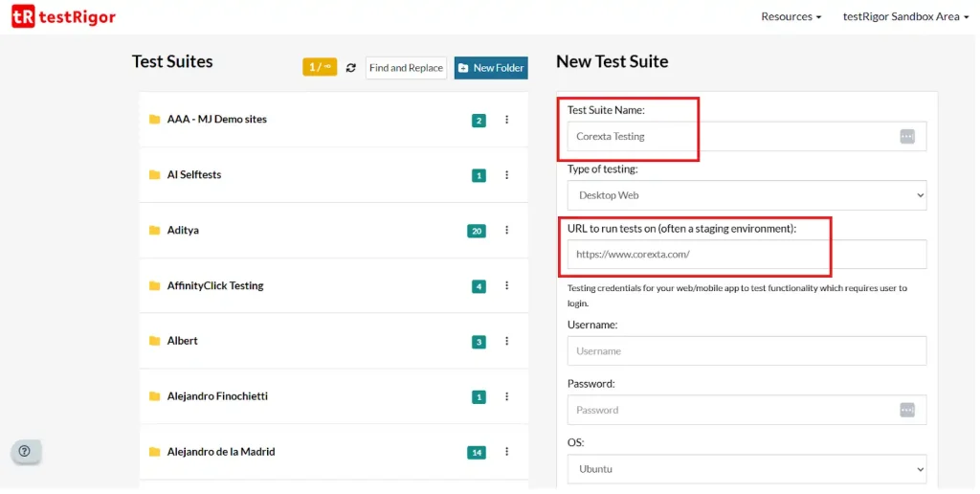The height and width of the screenshot is (494, 980).
Task: Open kebab menu for Alejandro Finochietti
Action: (507, 396)
